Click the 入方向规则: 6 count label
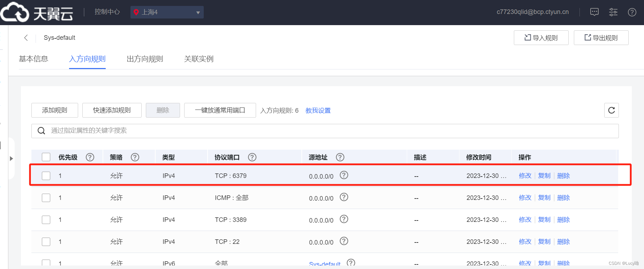The width and height of the screenshot is (644, 269). 279,111
